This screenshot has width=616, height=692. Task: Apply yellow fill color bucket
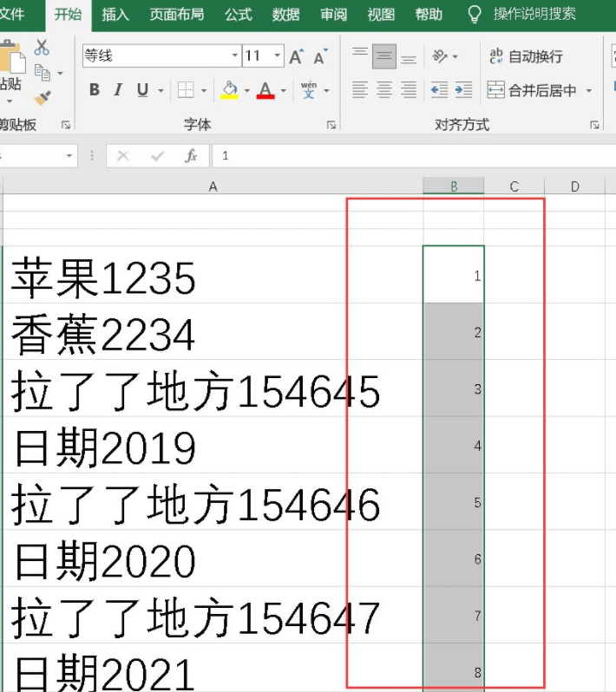[230, 90]
